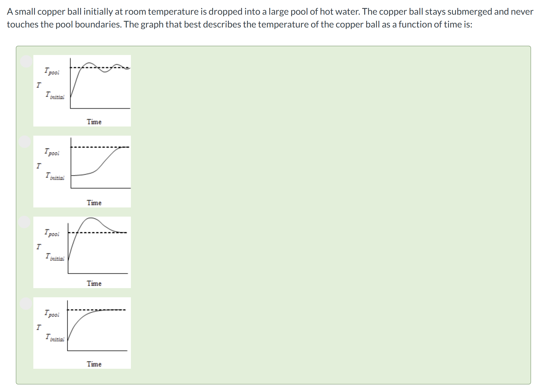Click the graph that smoothly approaches T pool

pyautogui.click(x=82, y=333)
